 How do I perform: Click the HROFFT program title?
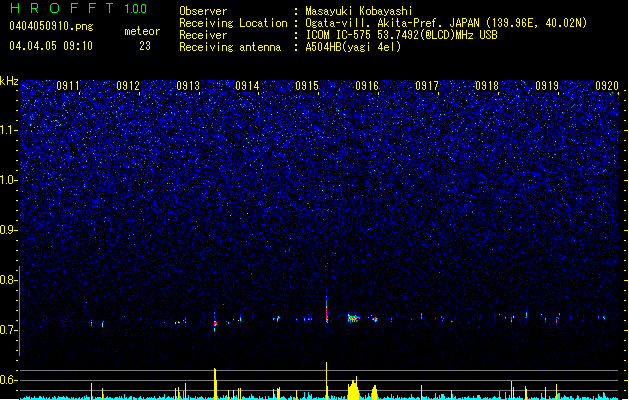pos(62,8)
